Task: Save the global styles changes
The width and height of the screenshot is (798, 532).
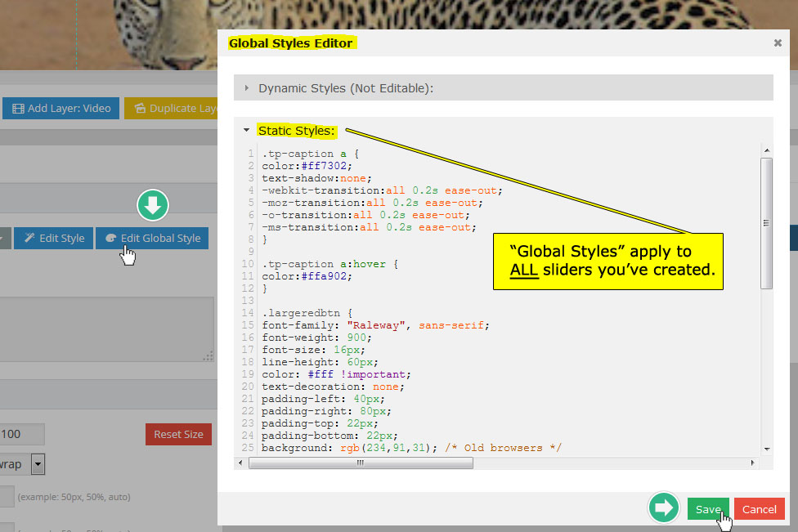Action: 707,509
